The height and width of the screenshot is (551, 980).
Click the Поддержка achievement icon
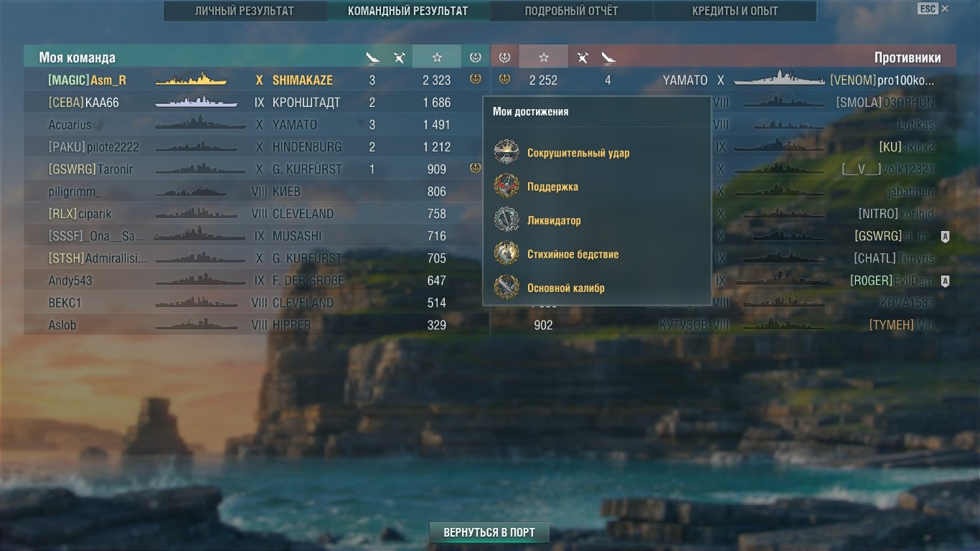coord(507,187)
